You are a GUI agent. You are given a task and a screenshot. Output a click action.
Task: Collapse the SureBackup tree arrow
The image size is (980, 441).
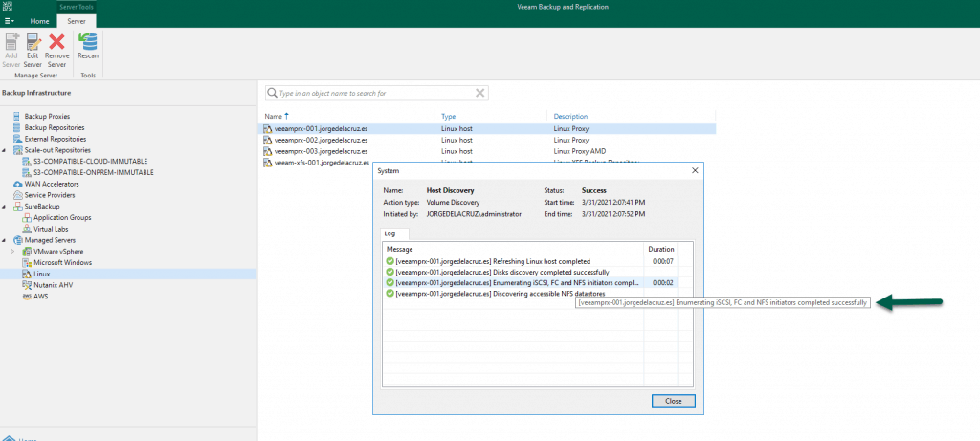(5, 206)
